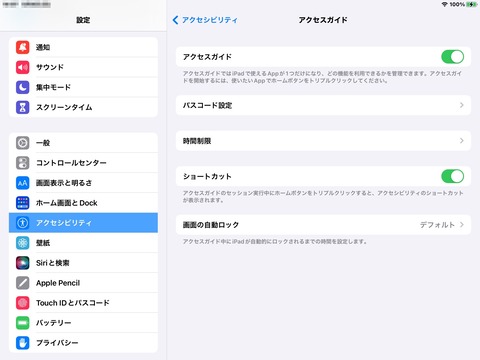Choose コントロールセンター in sidebar
This screenshot has height=360, width=480.
point(83,163)
